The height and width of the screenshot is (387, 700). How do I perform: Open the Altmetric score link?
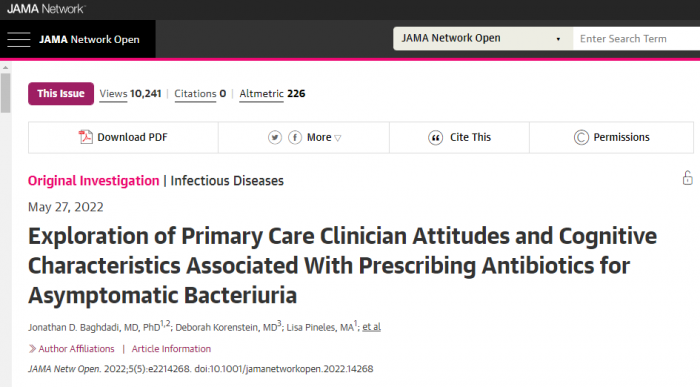(x=272, y=94)
